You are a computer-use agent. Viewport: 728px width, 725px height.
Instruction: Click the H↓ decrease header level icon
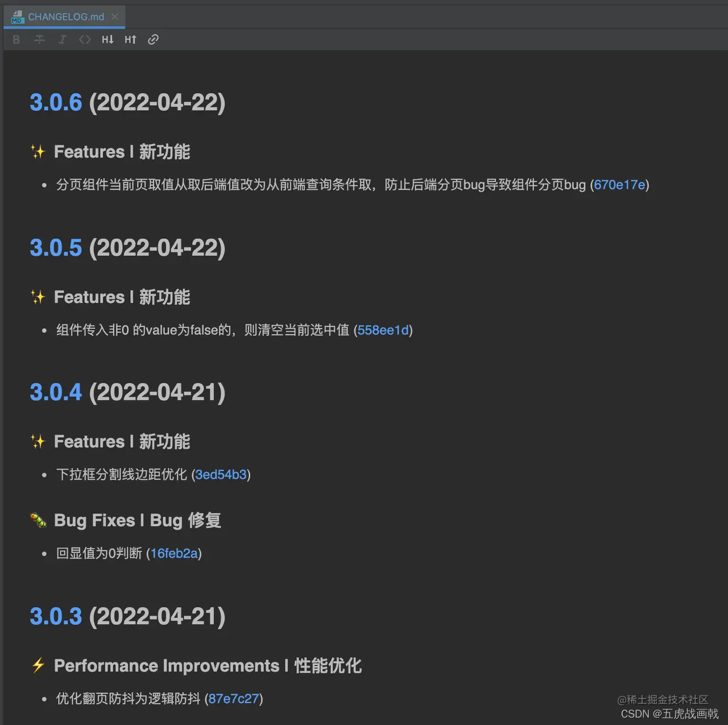coord(107,39)
